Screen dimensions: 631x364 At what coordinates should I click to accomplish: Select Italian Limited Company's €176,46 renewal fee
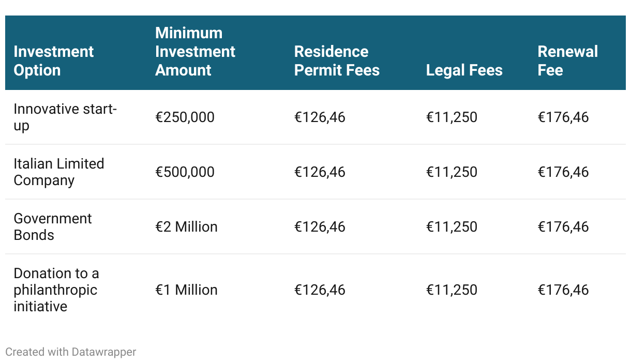click(563, 172)
